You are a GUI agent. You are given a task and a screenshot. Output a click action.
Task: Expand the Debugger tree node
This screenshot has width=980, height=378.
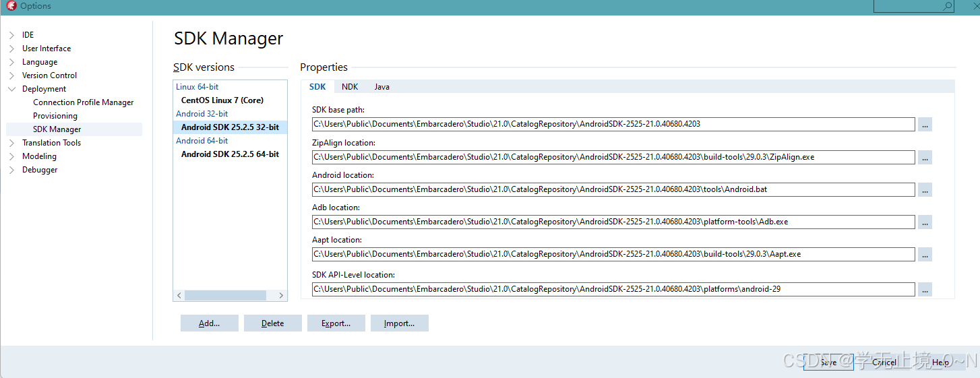11,170
